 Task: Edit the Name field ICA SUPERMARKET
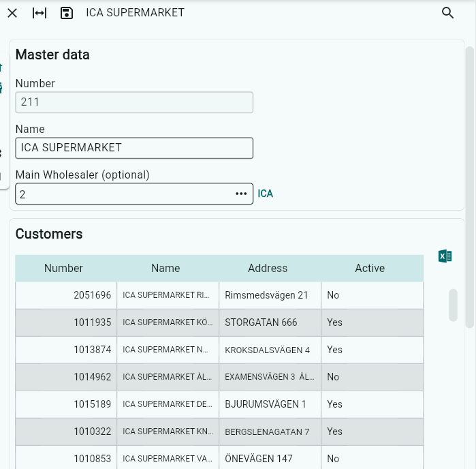tap(134, 148)
